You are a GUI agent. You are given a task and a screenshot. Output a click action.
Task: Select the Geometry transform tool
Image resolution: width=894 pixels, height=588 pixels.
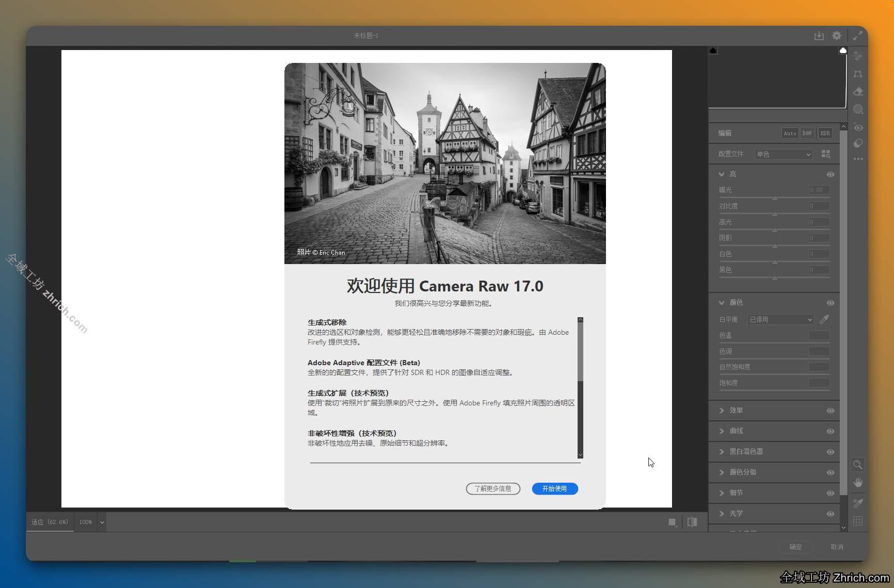click(x=858, y=74)
